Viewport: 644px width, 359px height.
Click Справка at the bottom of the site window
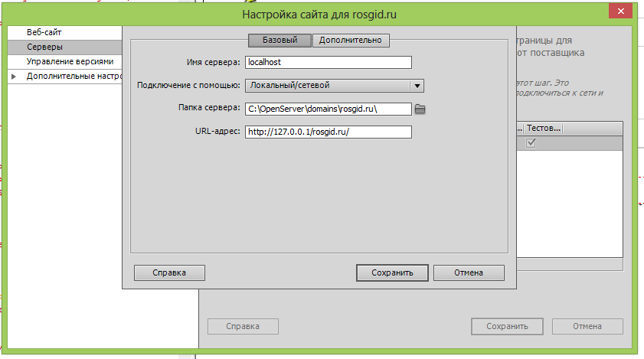[x=241, y=326]
